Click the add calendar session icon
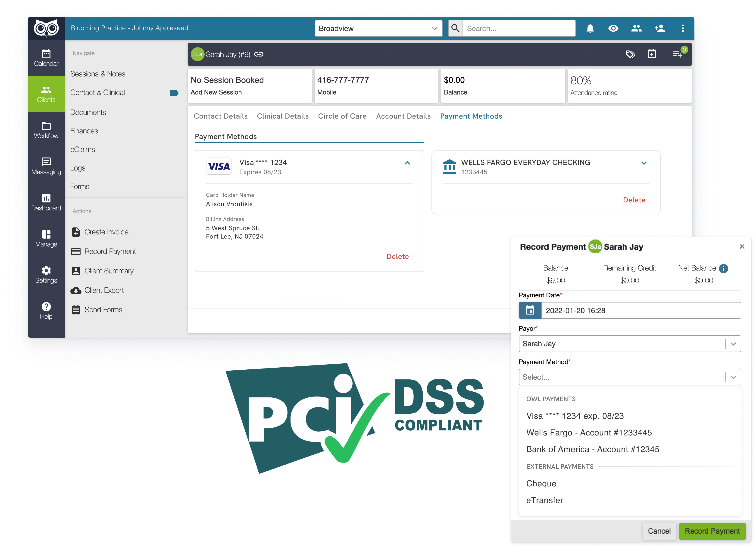 pyautogui.click(x=652, y=54)
